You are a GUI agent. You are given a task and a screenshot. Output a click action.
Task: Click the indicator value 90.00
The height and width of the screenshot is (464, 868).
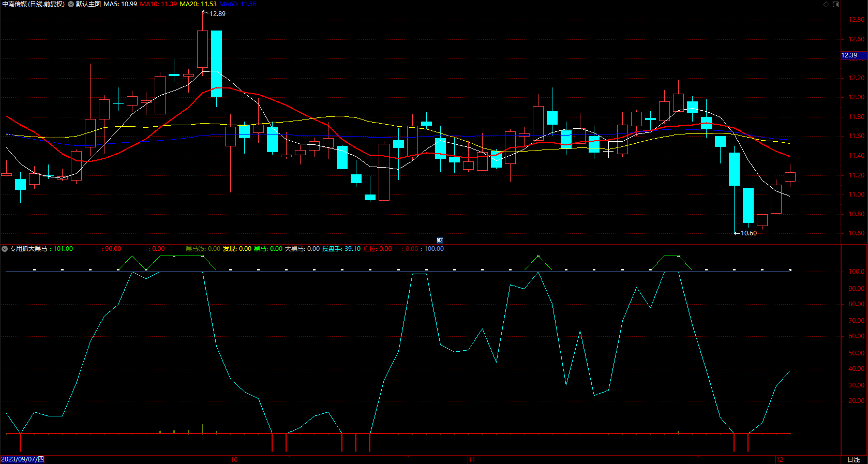pyautogui.click(x=113, y=249)
